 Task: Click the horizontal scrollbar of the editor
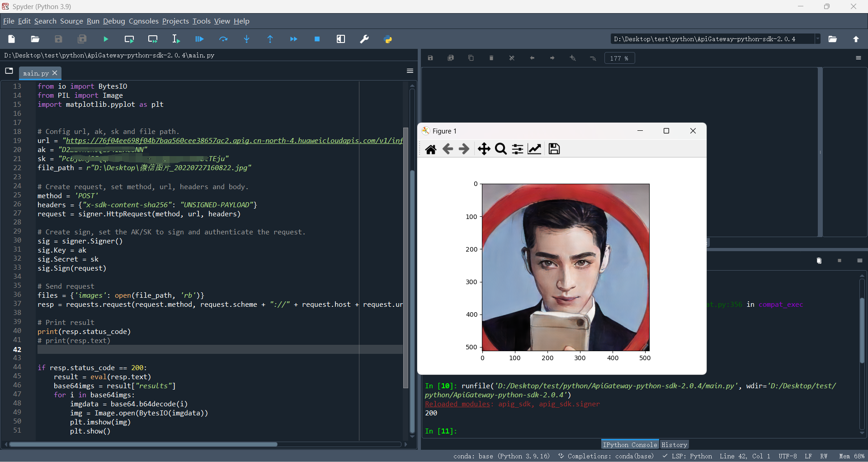143,444
